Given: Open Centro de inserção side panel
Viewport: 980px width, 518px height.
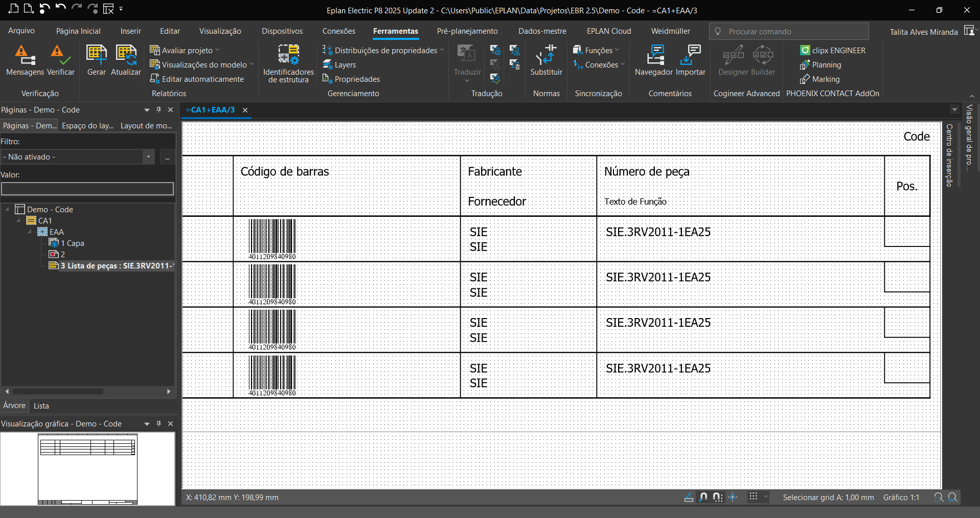Looking at the screenshot, I should click(949, 155).
